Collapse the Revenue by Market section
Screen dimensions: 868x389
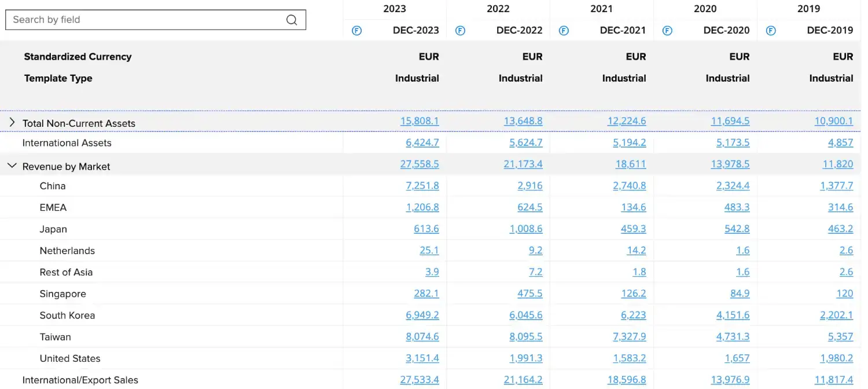point(12,166)
